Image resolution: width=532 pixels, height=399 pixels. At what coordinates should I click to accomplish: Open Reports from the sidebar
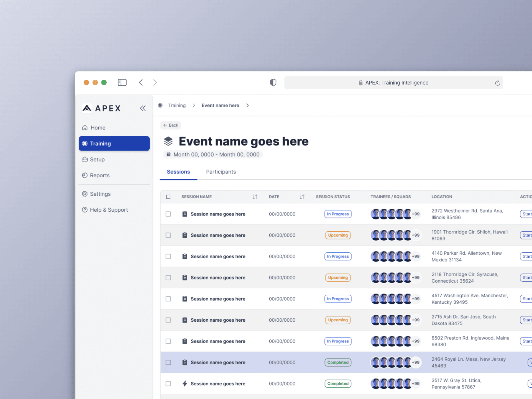[x=99, y=175]
